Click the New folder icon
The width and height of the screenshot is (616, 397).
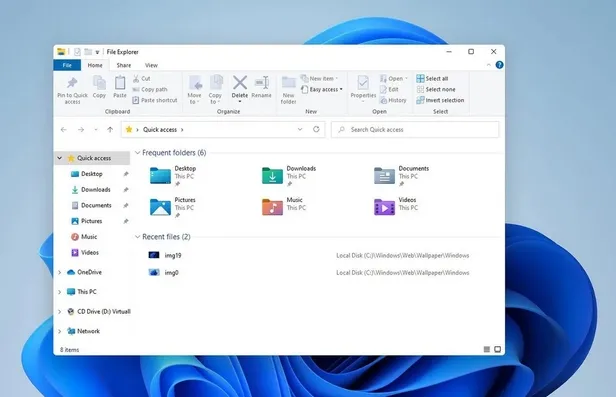288,83
